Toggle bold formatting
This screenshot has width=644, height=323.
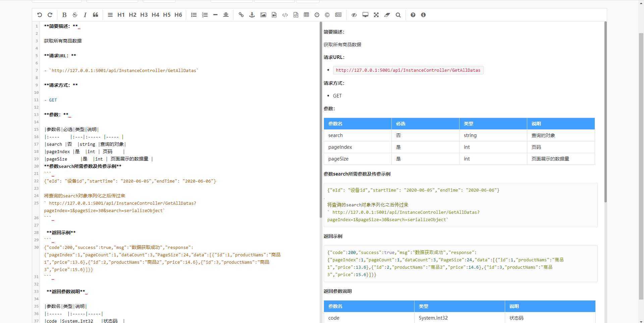[64, 15]
